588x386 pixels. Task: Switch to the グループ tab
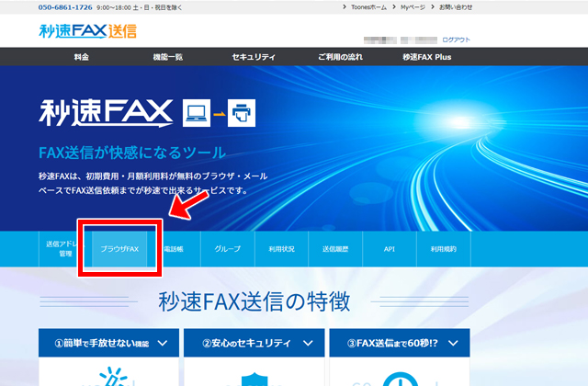(x=228, y=249)
